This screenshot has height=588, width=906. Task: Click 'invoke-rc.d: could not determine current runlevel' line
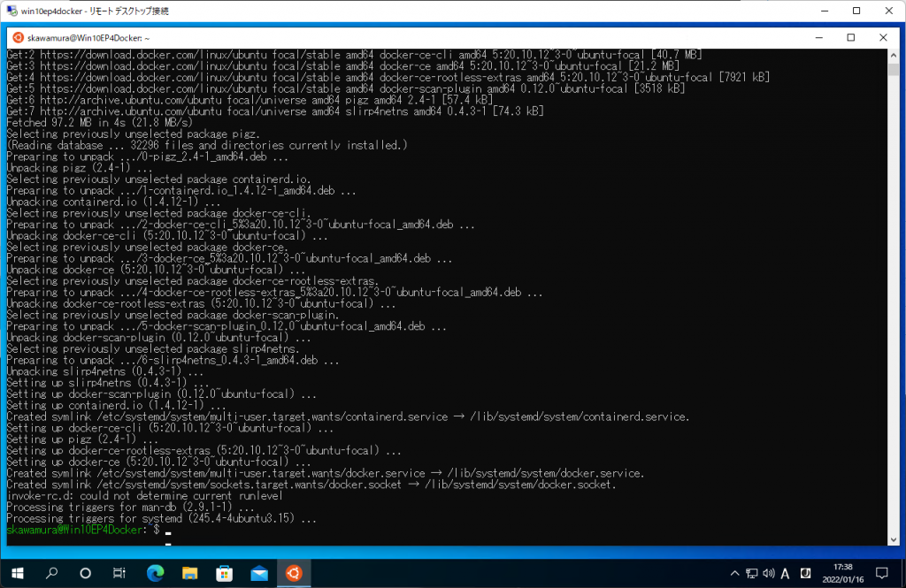coord(144,495)
